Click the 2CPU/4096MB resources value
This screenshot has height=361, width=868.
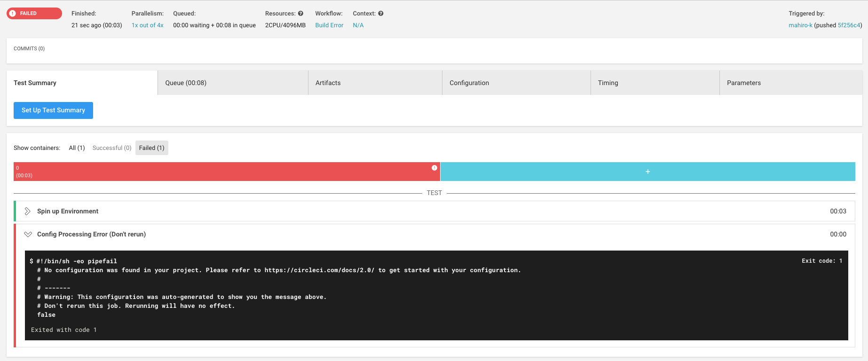(x=285, y=25)
